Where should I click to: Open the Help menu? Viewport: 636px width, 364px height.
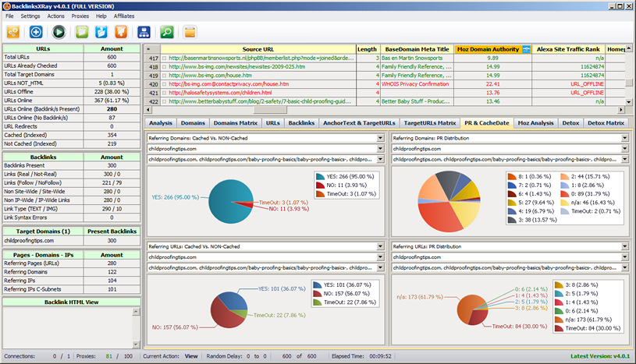(101, 16)
